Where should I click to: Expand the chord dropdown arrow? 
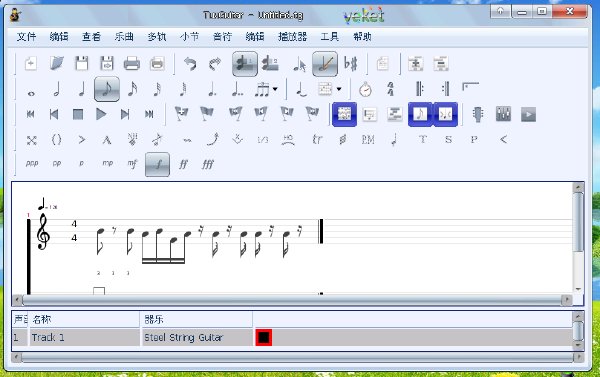[x=339, y=89]
